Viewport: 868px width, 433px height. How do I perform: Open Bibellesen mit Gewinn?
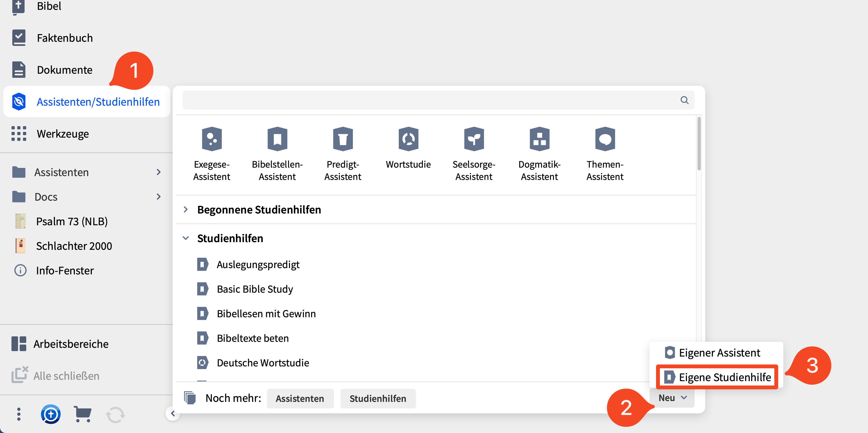coord(266,313)
